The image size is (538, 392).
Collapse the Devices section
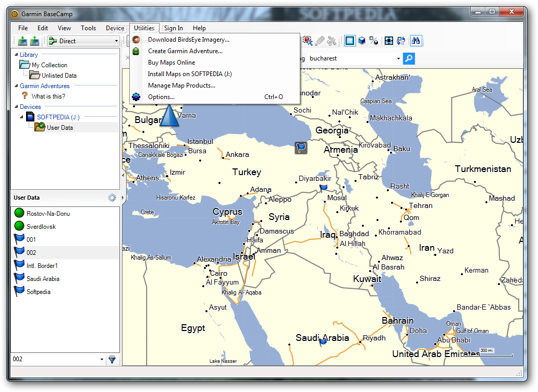[16, 107]
